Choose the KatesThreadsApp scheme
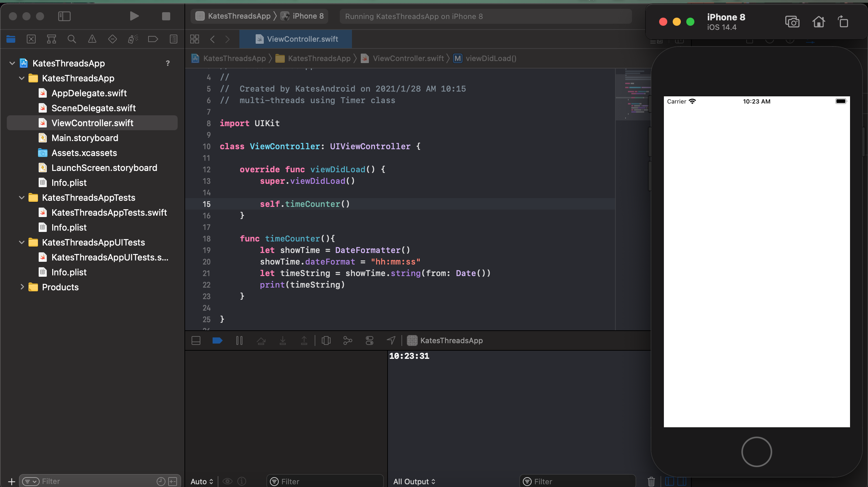This screenshot has width=868, height=487. (x=233, y=16)
